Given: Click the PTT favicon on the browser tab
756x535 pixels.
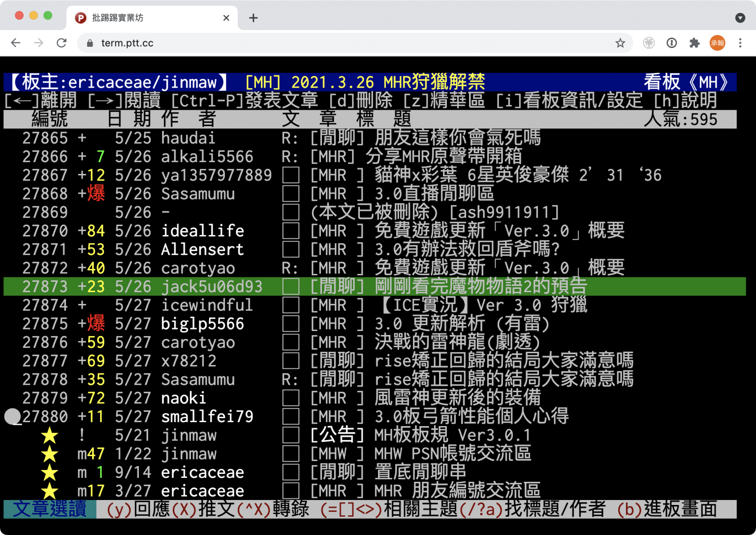Looking at the screenshot, I should coord(80,17).
